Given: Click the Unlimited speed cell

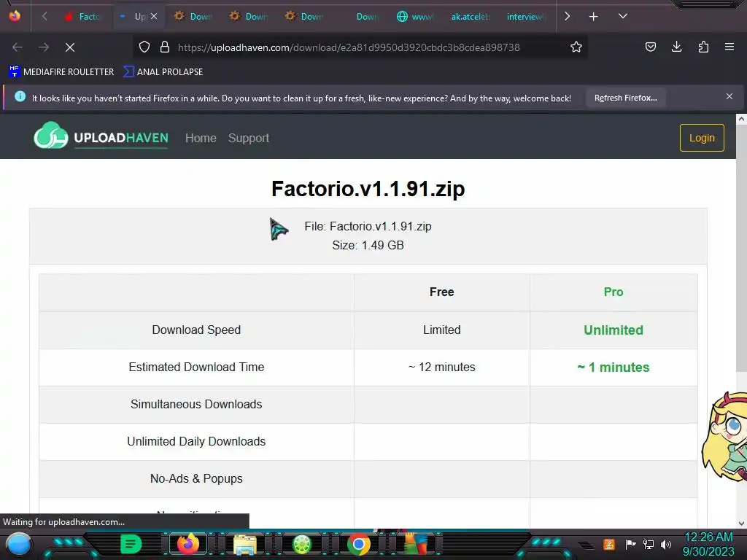Looking at the screenshot, I should [x=613, y=330].
